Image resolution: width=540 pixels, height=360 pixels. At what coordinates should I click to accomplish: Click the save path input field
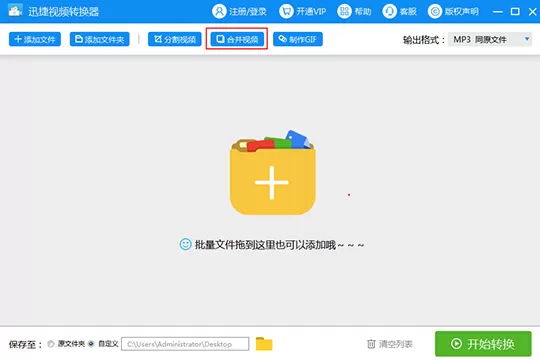[185, 344]
